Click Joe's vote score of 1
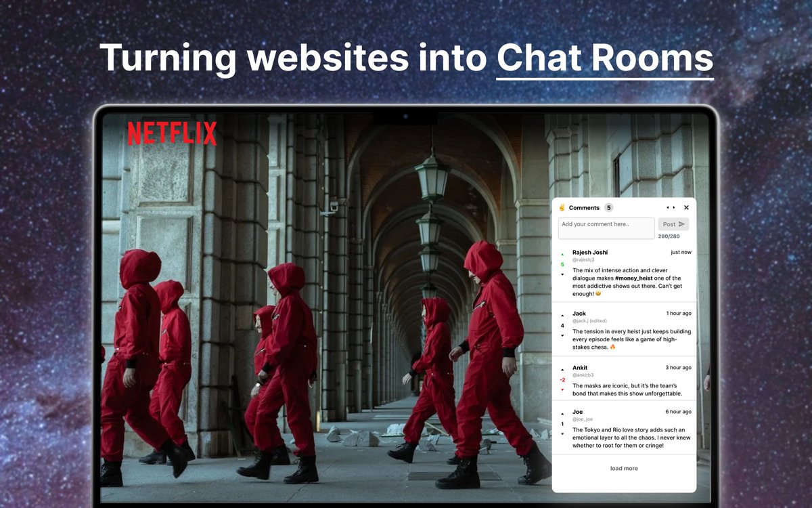The height and width of the screenshot is (508, 812). click(x=562, y=424)
